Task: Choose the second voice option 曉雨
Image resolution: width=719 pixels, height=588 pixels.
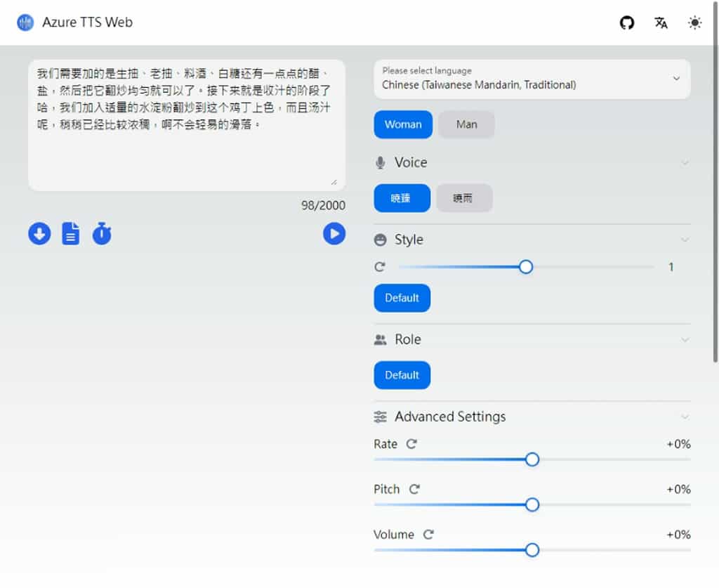Action: point(463,198)
